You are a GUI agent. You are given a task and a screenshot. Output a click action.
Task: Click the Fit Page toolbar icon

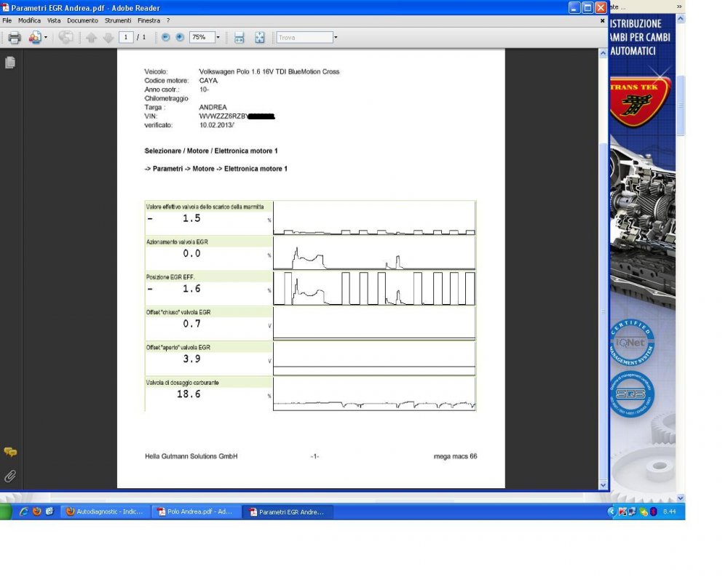[259, 37]
